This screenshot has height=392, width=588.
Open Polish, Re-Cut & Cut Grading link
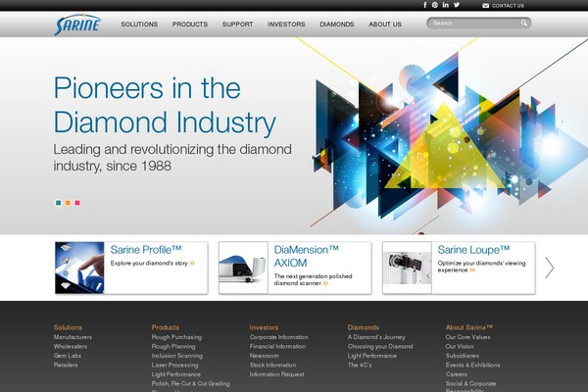pyautogui.click(x=190, y=384)
